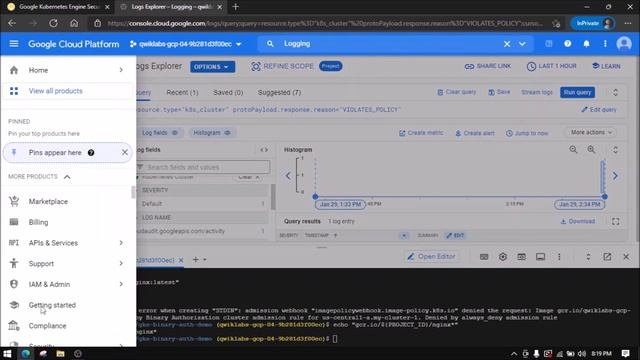The width and height of the screenshot is (640, 360).
Task: Expand the IAM & Admin submenu arrow
Action: click(121, 284)
